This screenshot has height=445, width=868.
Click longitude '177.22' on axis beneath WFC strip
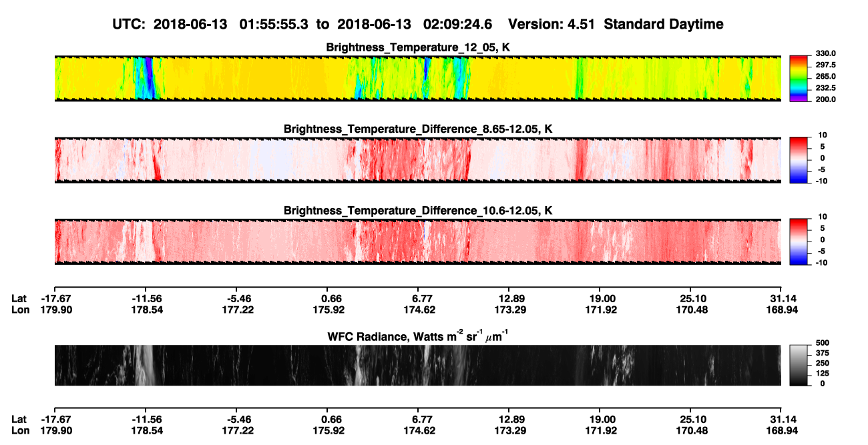click(x=239, y=432)
